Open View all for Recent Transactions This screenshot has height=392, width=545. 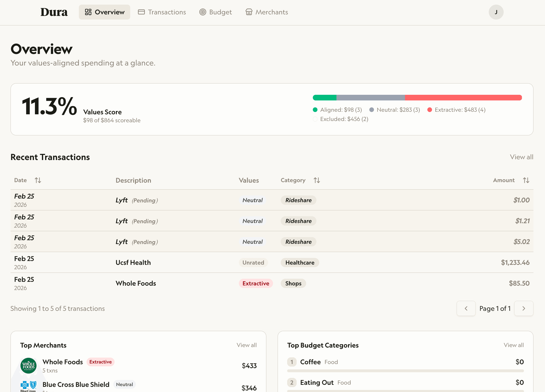point(521,157)
